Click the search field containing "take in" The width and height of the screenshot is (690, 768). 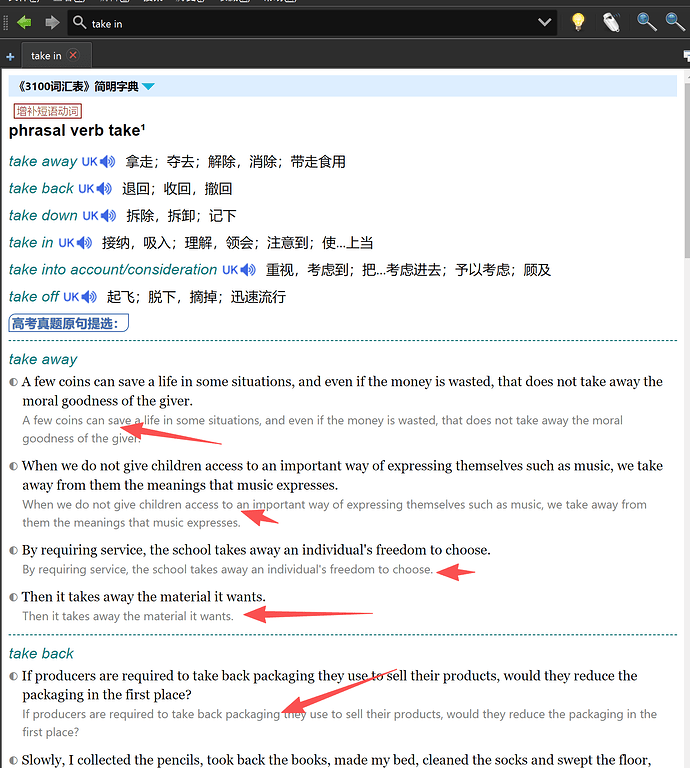[300, 22]
